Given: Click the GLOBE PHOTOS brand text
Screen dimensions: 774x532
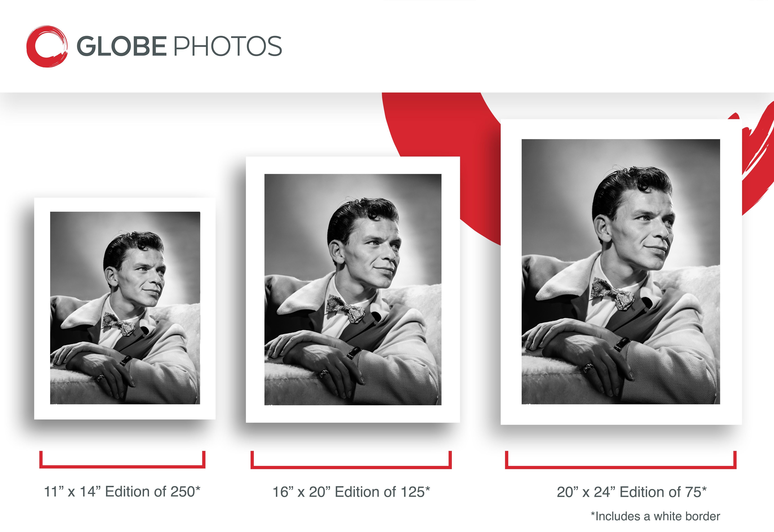Looking at the screenshot, I should click(179, 46).
